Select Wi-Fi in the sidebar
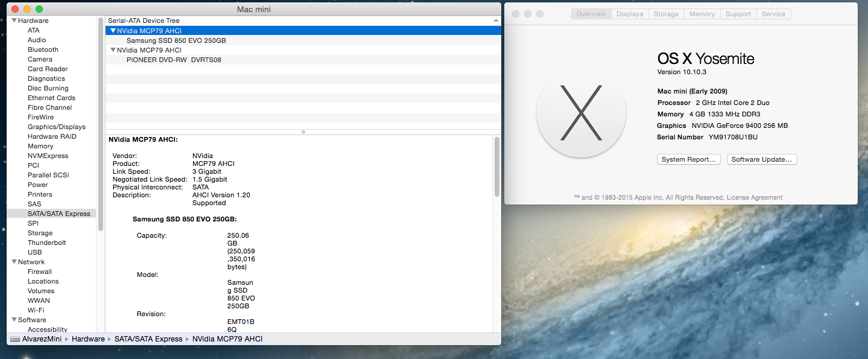The image size is (868, 359). point(36,310)
